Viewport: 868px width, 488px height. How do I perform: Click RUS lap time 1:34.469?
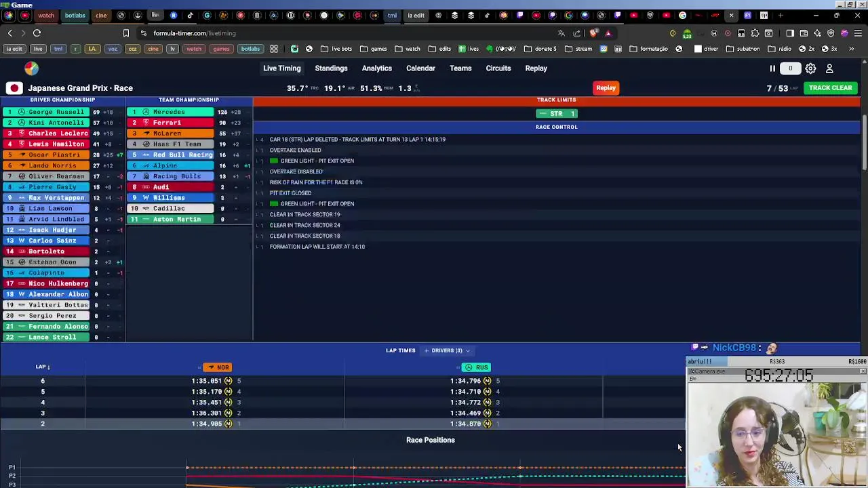(x=465, y=413)
